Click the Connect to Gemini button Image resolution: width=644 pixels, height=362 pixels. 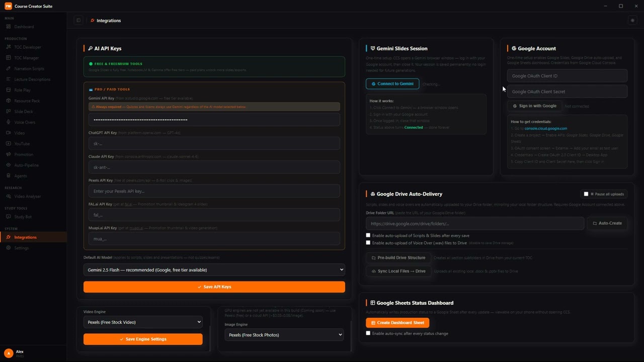pyautogui.click(x=392, y=84)
